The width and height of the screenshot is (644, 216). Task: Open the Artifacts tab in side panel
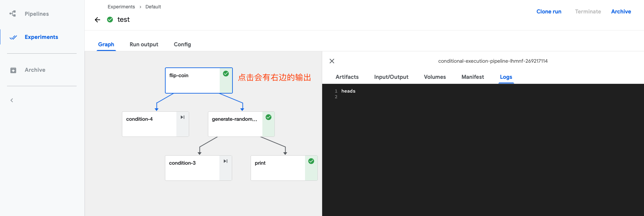coord(347,77)
